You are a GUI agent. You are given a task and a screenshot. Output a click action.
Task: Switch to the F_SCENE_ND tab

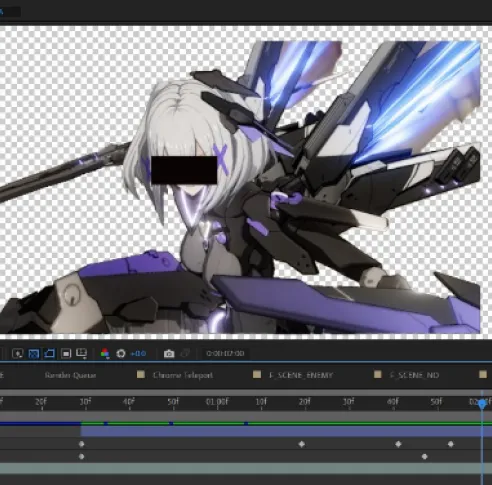click(x=414, y=375)
